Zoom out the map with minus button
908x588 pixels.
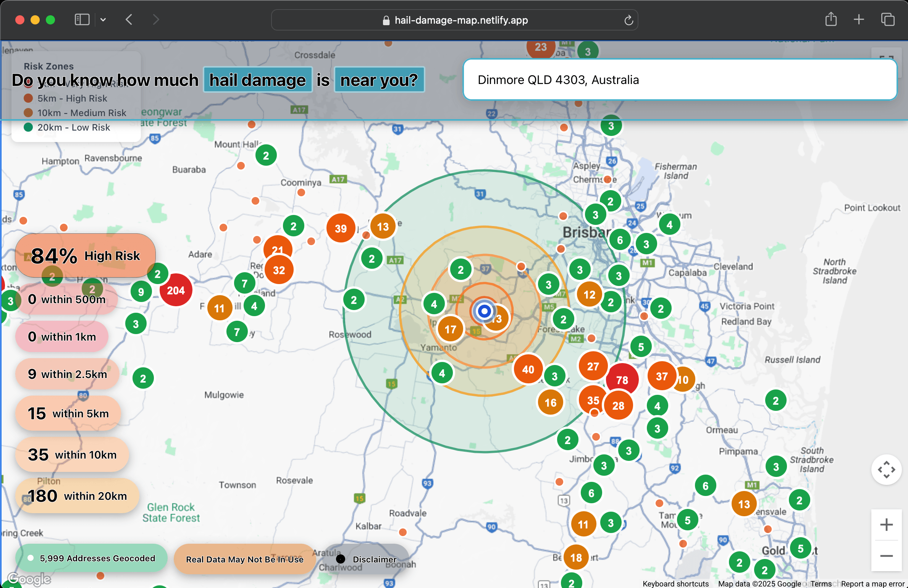point(886,556)
